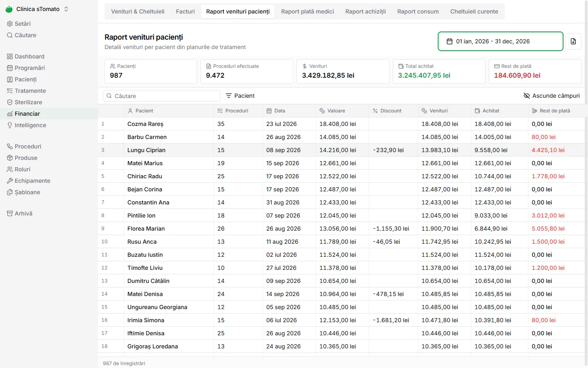Image resolution: width=588 pixels, height=368 pixels.
Task: Switch to Venituri & Cheltuieli tab
Action: tap(138, 11)
